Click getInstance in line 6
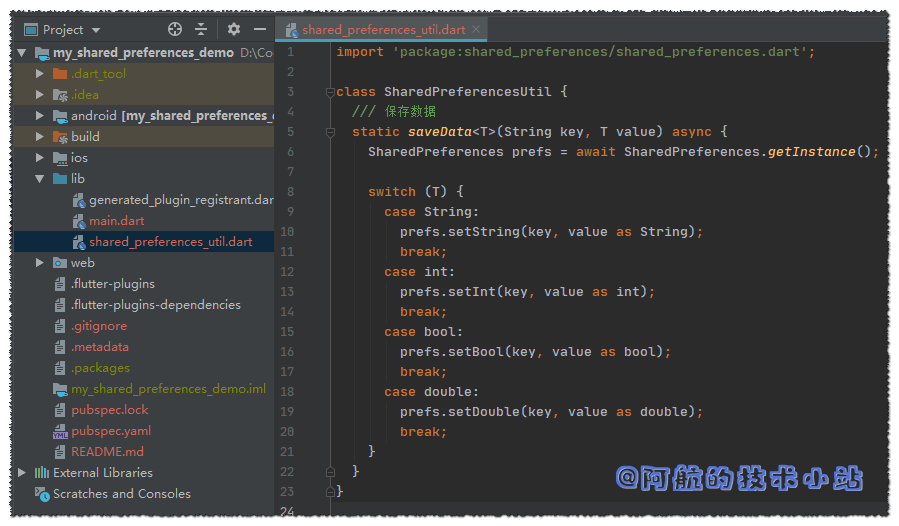 (811, 152)
